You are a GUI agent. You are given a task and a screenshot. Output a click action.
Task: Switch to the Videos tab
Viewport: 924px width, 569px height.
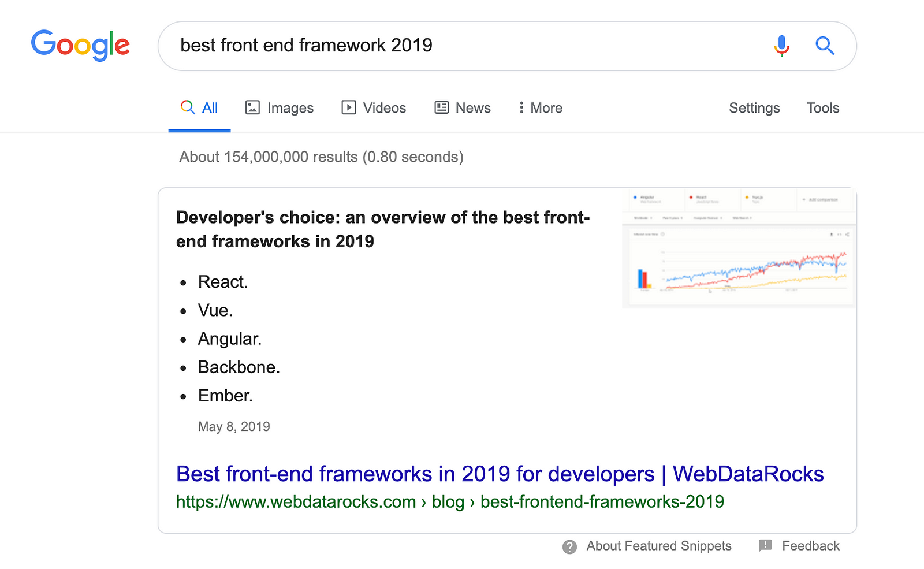click(x=374, y=108)
